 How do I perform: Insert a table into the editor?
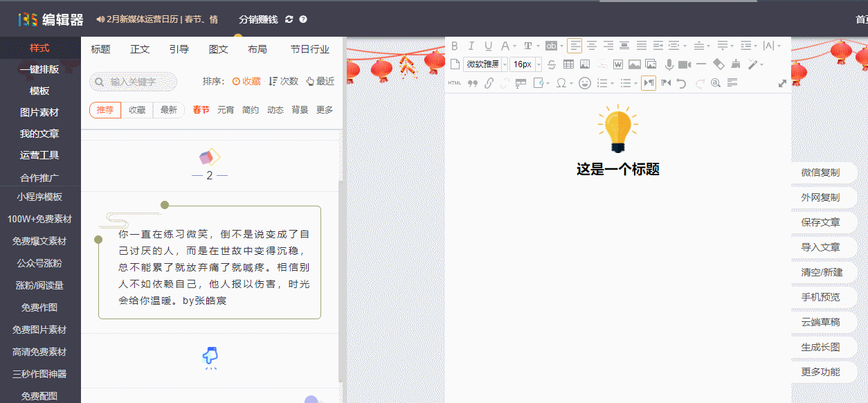[568, 64]
